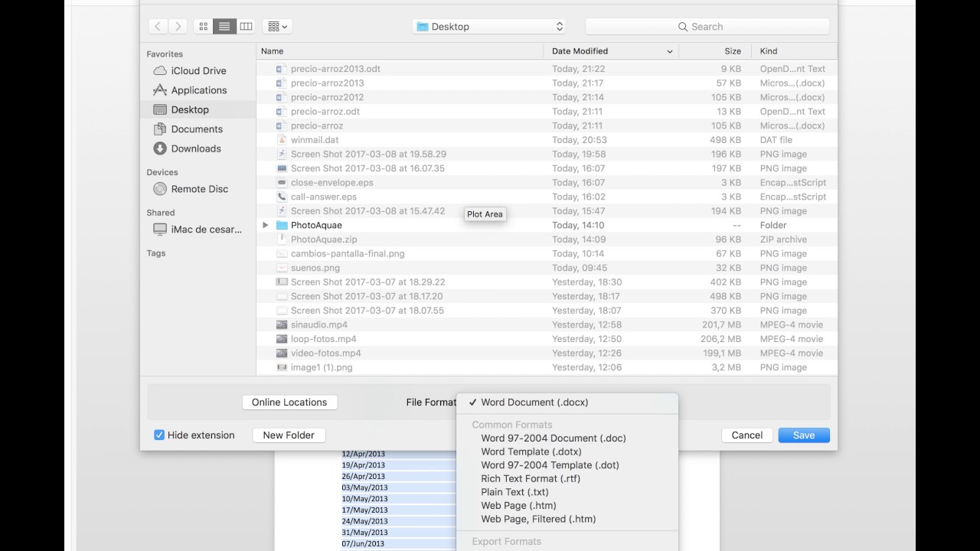Click the New Folder button
This screenshot has width=980, height=551.
289,435
